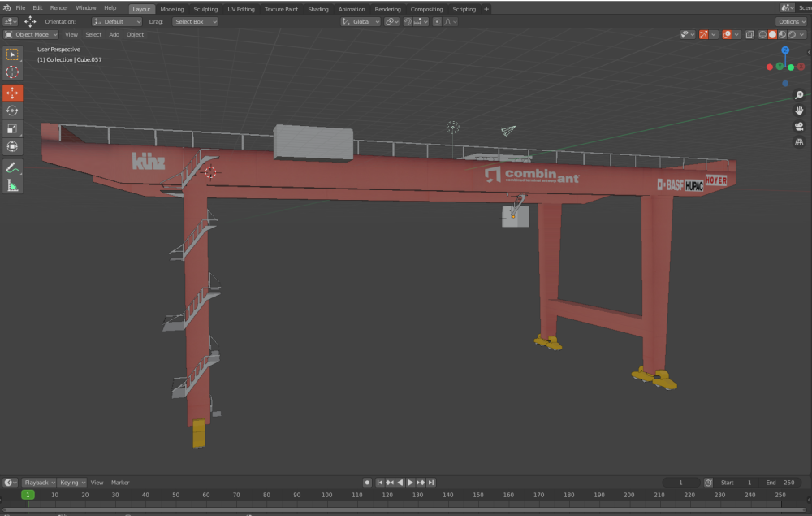
Task: Click the End frame field
Action: [780, 483]
